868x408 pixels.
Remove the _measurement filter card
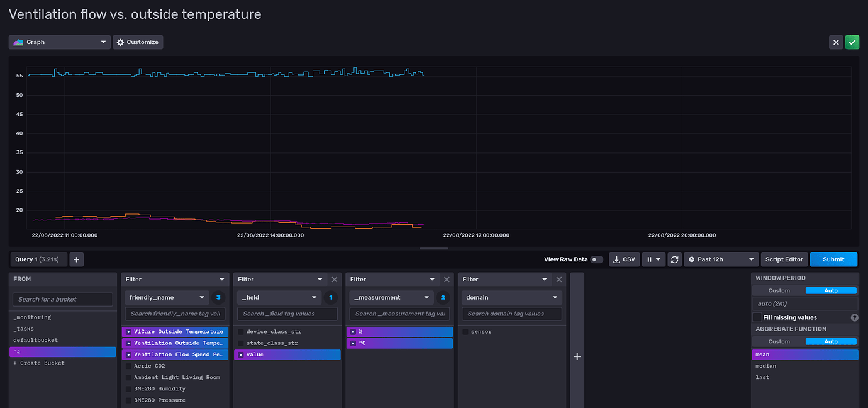click(x=447, y=279)
